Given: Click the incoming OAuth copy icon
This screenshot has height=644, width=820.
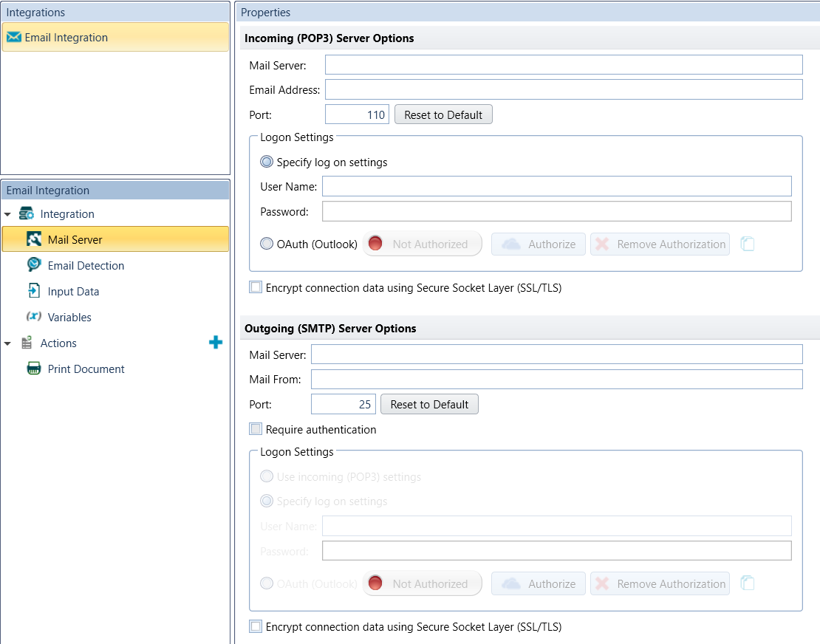Looking at the screenshot, I should click(x=748, y=244).
